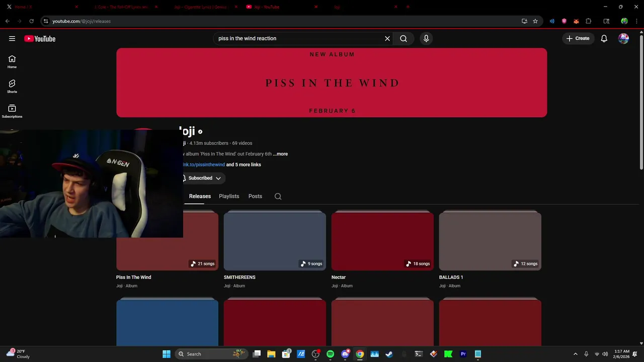Switch to the Genius Cigarette Lyrics tab
The height and width of the screenshot is (362, 644).
coord(200,7)
